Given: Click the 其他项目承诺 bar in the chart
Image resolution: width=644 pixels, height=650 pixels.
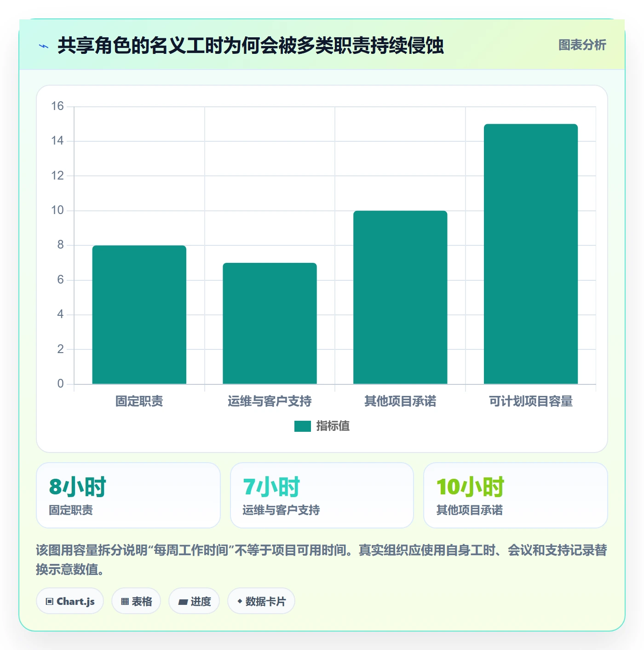Looking at the screenshot, I should 400,297.
